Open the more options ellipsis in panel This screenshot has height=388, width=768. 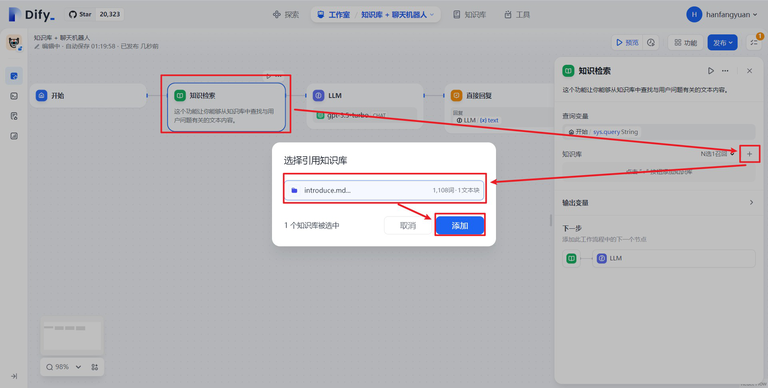coord(725,71)
